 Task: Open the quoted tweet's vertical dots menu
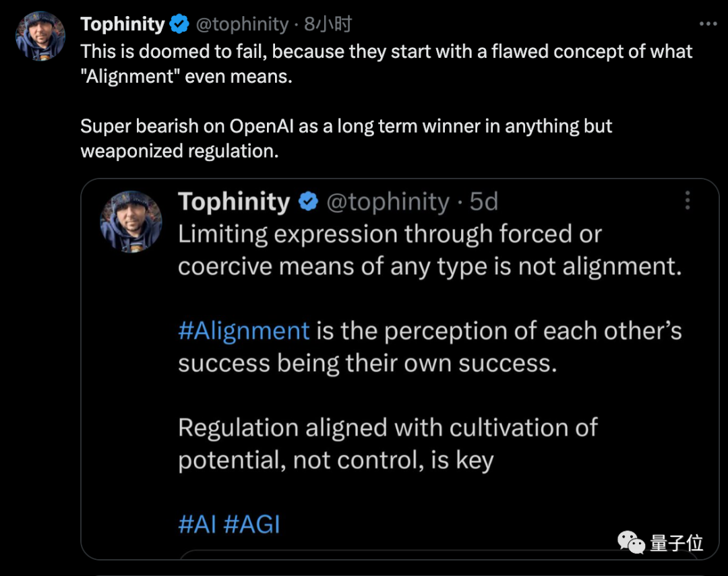pos(688,201)
